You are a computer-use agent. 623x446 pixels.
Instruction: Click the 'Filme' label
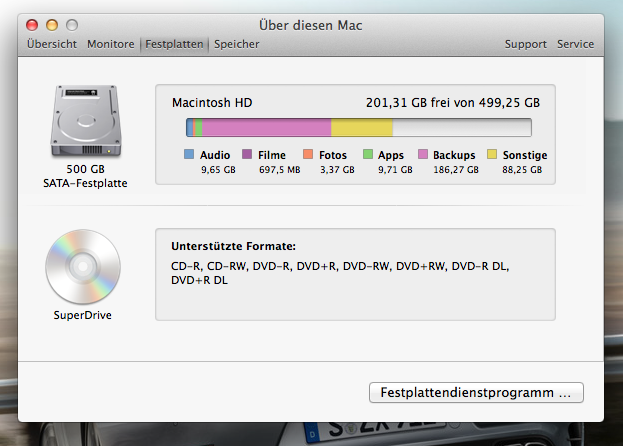click(272, 155)
